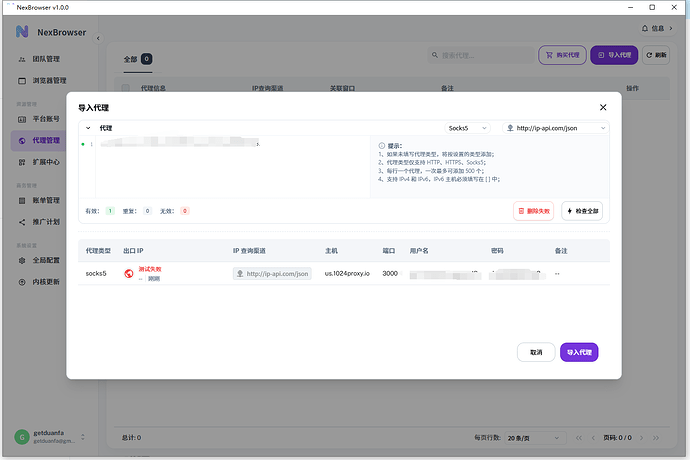Click 刷新 refresh button
The height and width of the screenshot is (460, 690).
656,55
